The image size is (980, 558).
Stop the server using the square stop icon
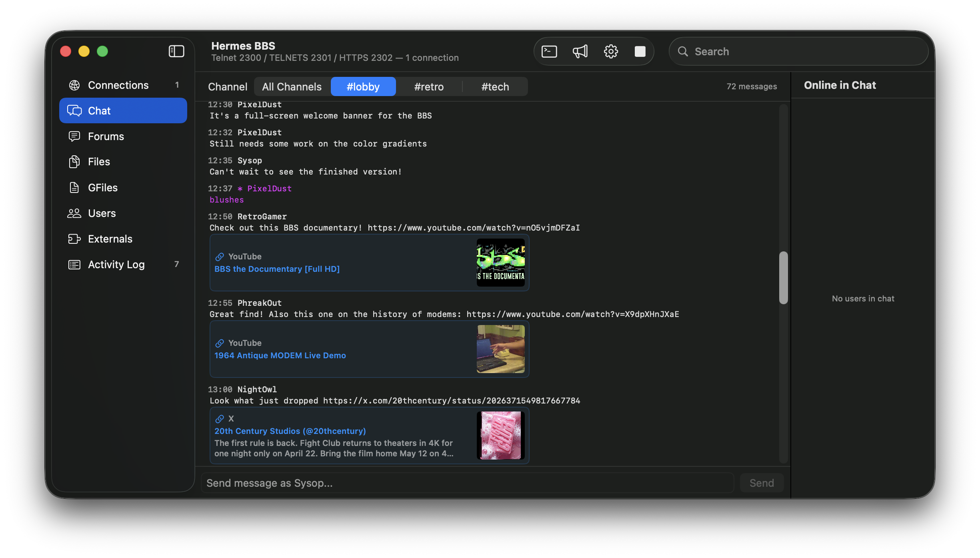(x=640, y=51)
